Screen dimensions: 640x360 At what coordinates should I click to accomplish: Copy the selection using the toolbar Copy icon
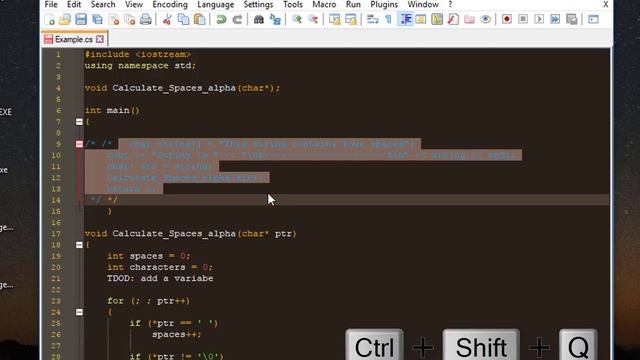click(183, 19)
